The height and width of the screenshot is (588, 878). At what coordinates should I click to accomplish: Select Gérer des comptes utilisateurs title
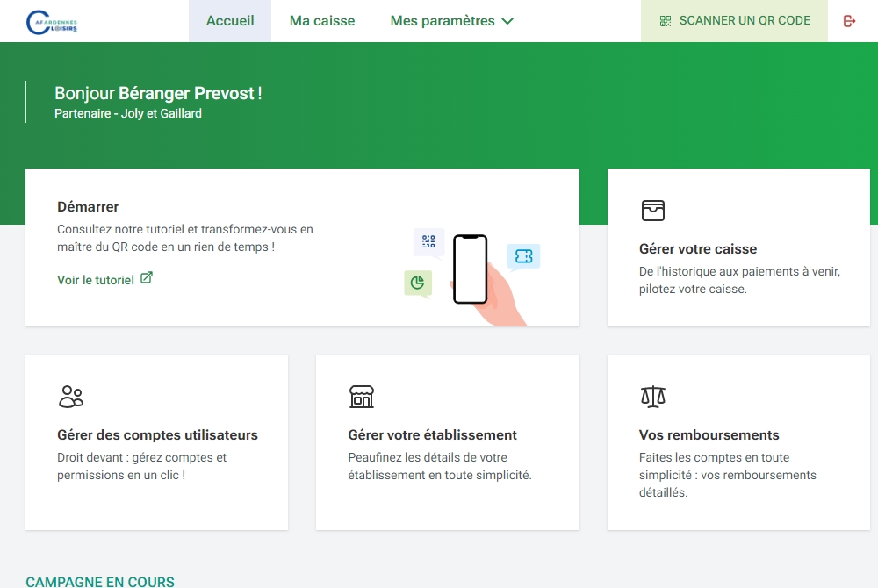(157, 435)
